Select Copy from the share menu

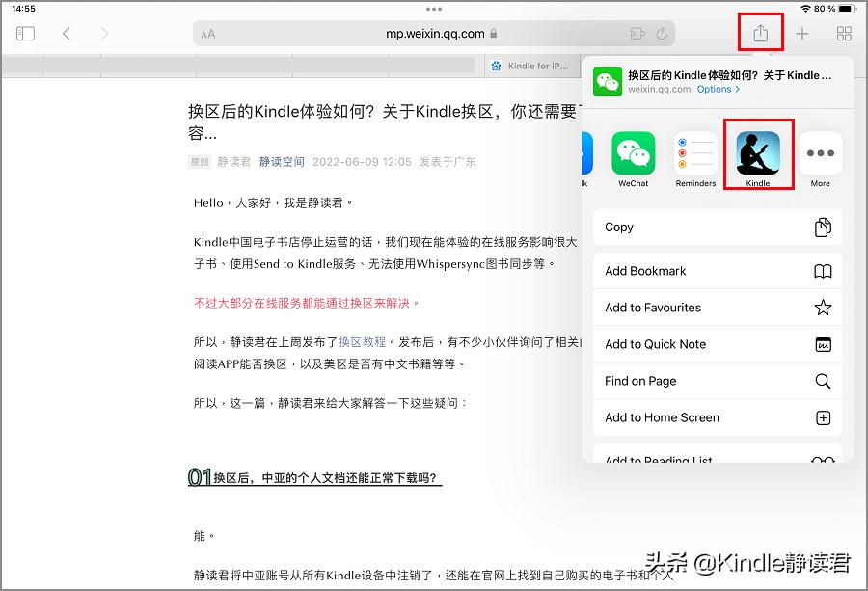coord(718,227)
